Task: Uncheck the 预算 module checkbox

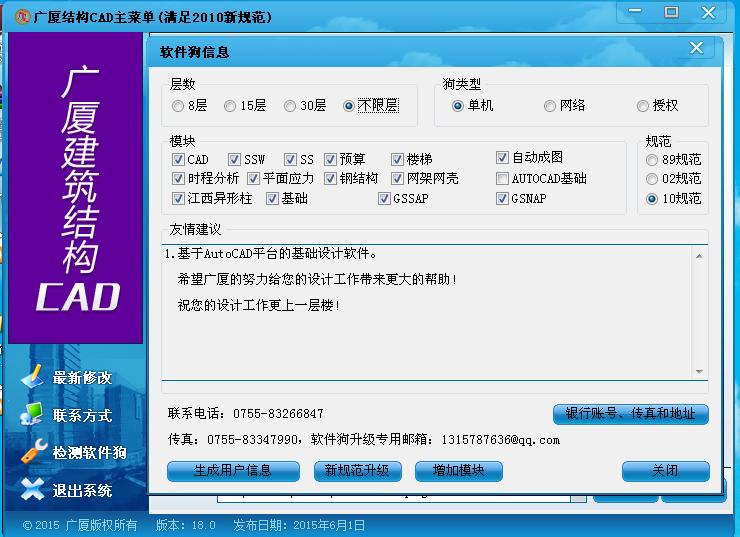Action: (330, 159)
